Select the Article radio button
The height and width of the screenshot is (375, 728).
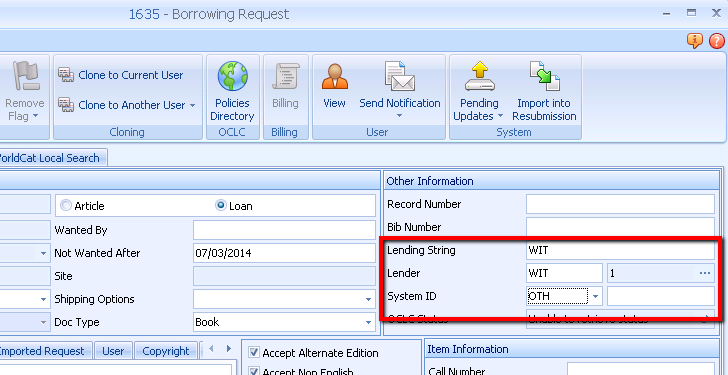tap(66, 205)
